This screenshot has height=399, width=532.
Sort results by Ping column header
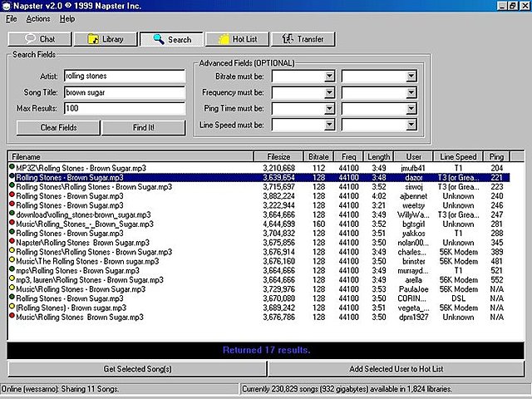[x=496, y=157]
